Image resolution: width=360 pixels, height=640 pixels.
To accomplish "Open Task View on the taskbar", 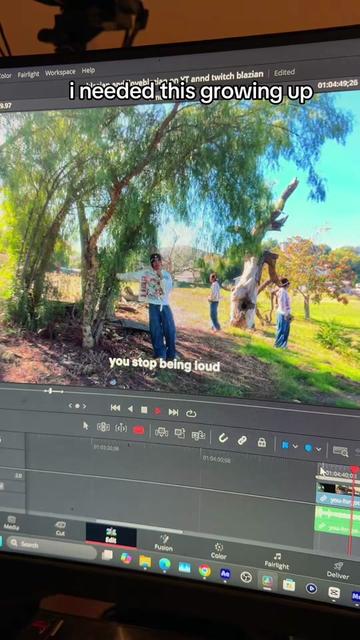I will (107, 554).
